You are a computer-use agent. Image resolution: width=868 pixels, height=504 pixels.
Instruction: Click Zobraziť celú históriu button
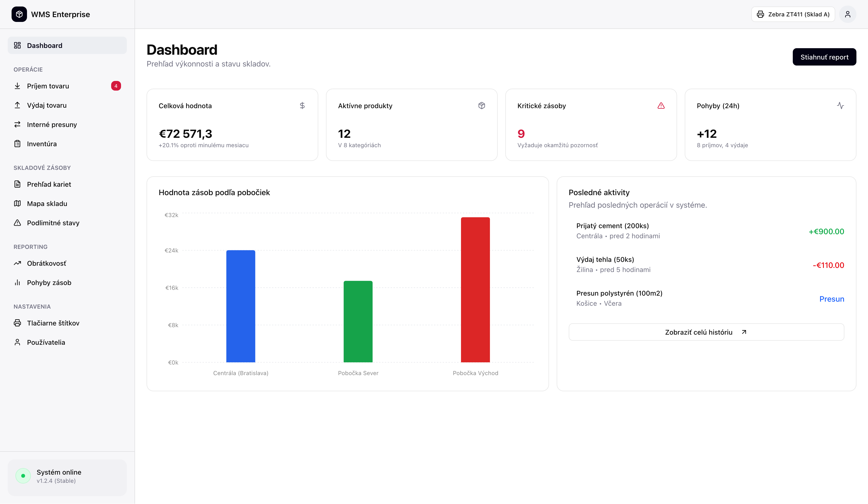[x=706, y=332]
